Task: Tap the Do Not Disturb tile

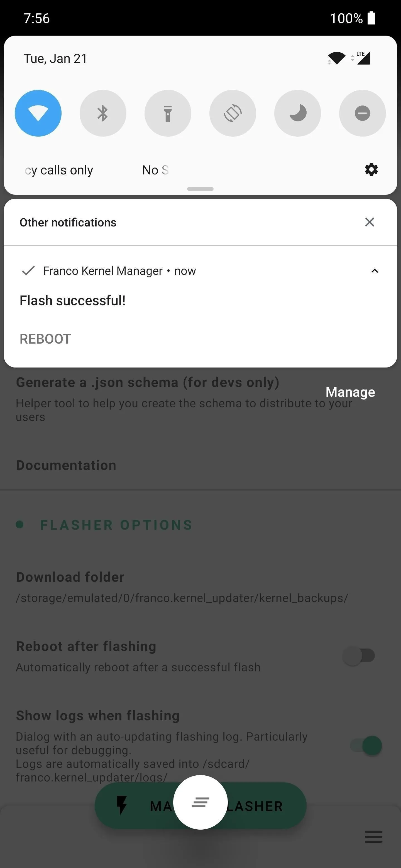Action: point(363,113)
